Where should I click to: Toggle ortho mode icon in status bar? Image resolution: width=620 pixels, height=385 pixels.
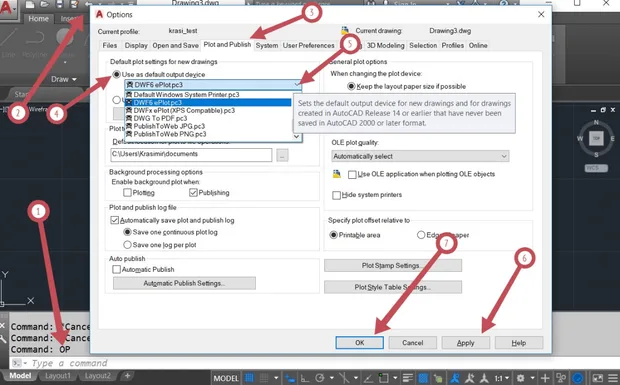(304, 378)
